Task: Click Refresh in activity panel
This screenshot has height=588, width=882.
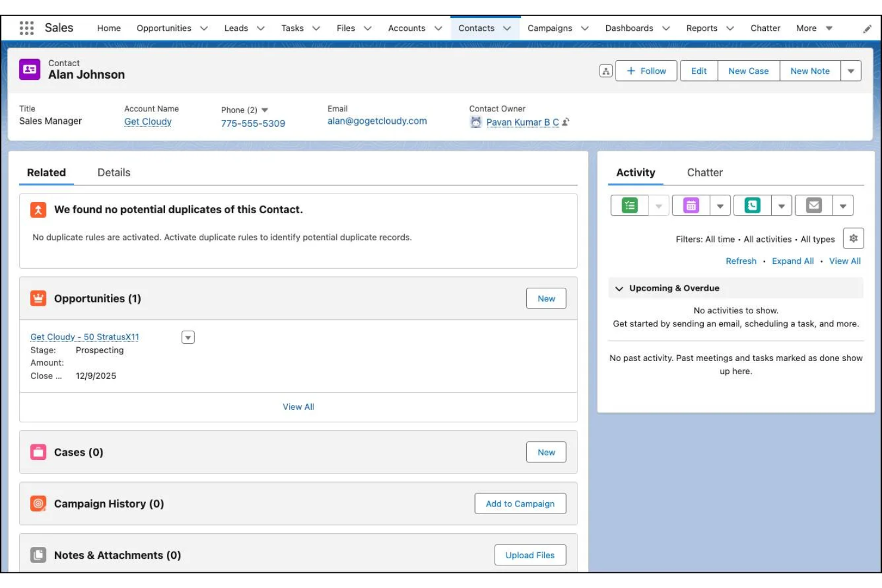Action: coord(741,261)
